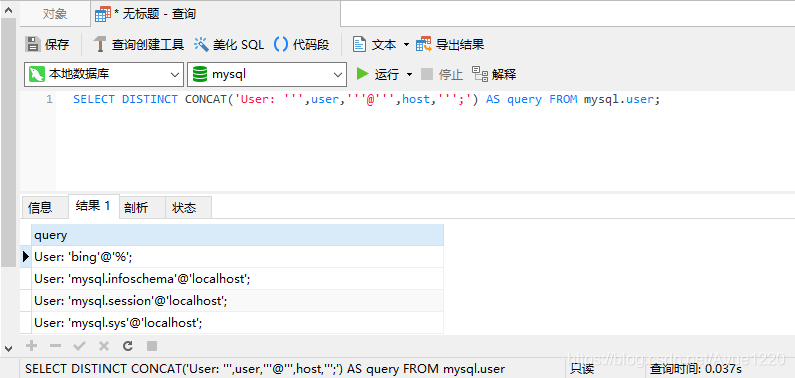Click the apply changes checkmark icon
795x378 pixels.
(x=80, y=346)
